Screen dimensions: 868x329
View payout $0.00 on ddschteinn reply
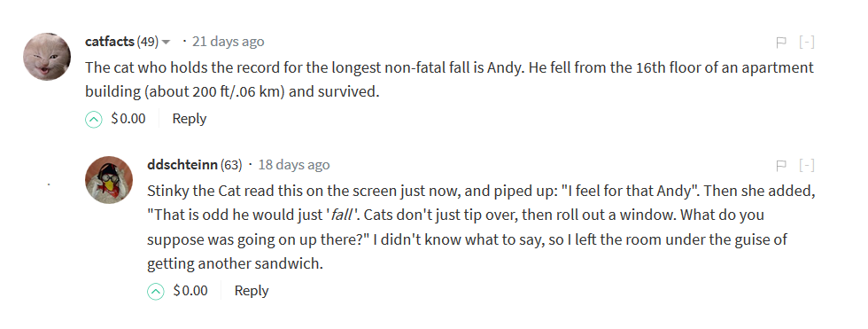tap(190, 291)
